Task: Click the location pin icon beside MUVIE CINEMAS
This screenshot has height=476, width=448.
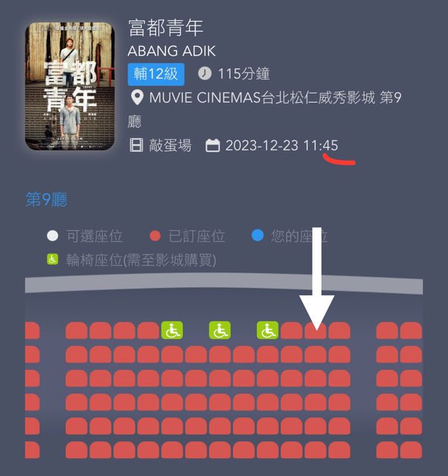Action: coord(137,97)
